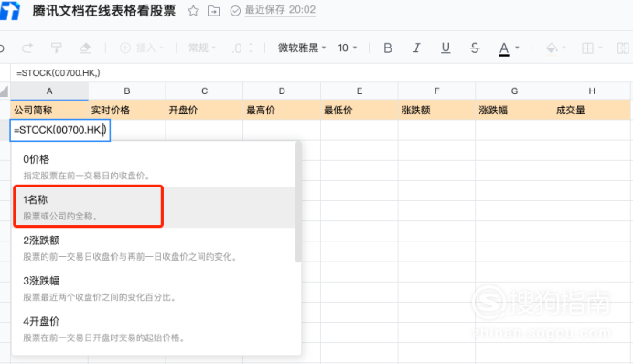Select column F header

(437, 91)
